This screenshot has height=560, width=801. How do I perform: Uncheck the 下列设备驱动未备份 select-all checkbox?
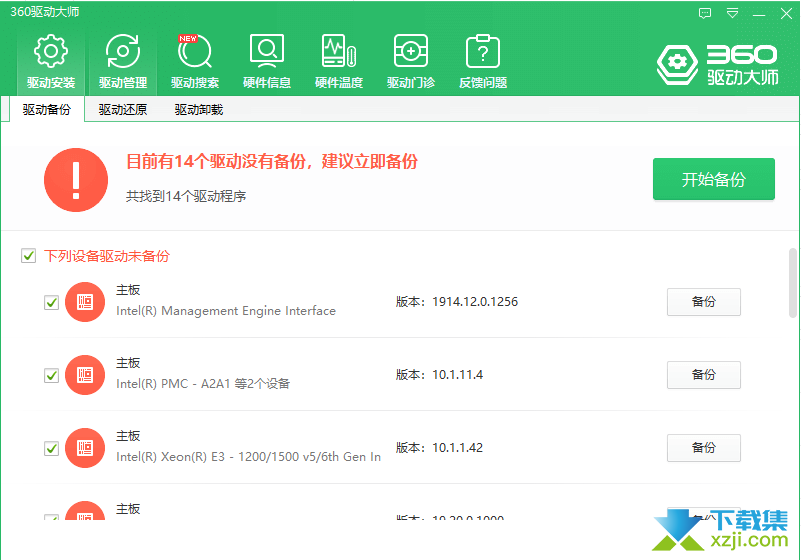(29, 256)
